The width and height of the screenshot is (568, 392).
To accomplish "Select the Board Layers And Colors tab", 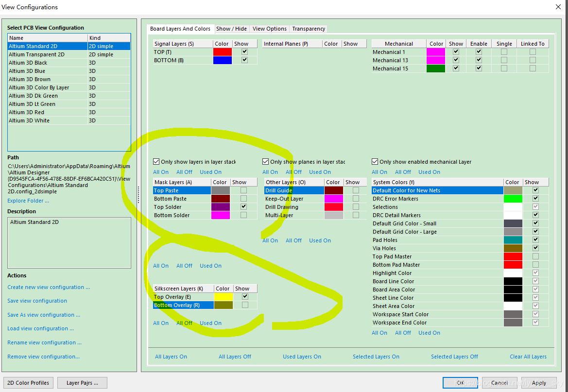I will [x=180, y=29].
